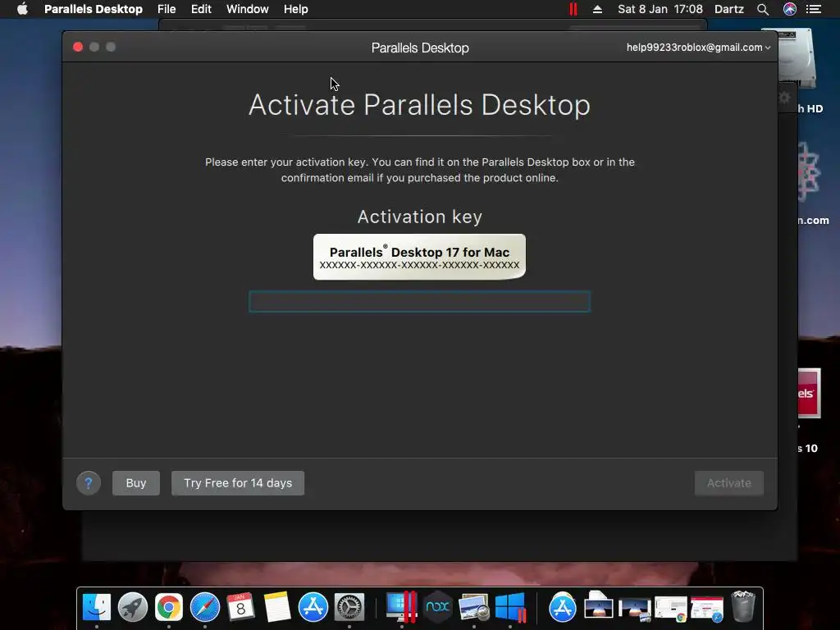Open the Apple menu
This screenshot has height=630, width=840.
tap(22, 8)
